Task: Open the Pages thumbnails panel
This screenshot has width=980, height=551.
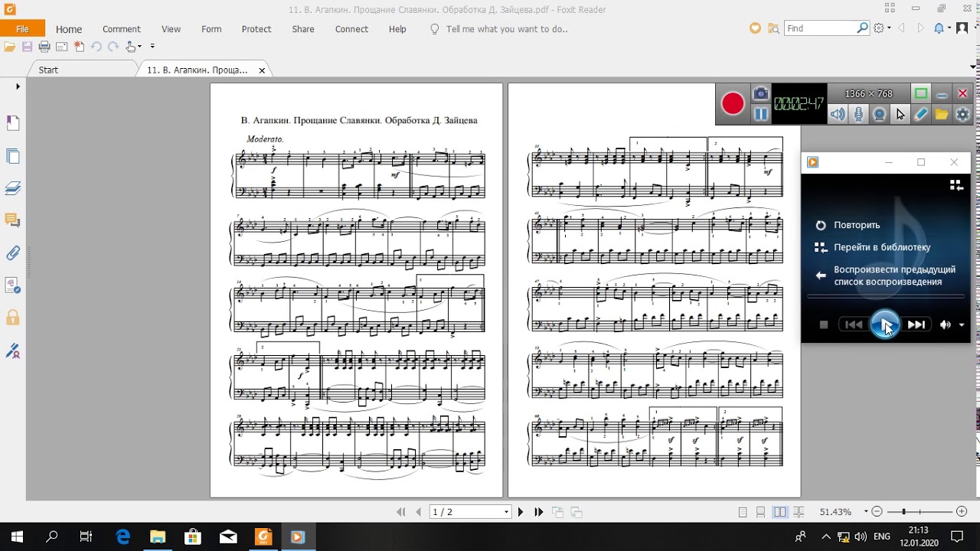Action: click(12, 156)
